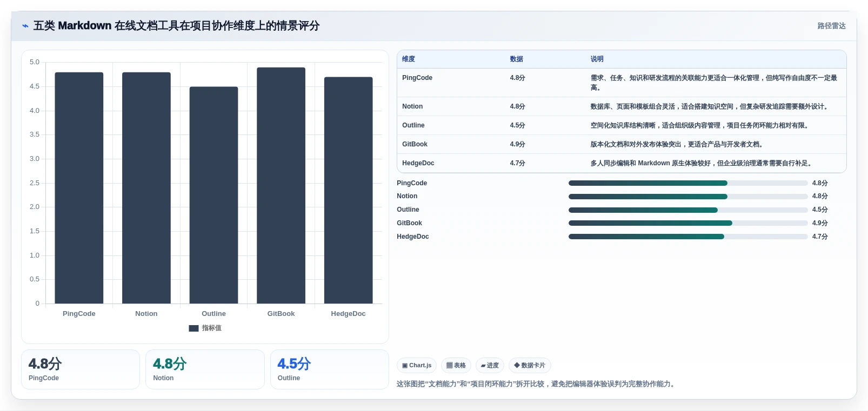Click Outline description 空间化知识库 text
The image size is (868, 411).
tap(700, 125)
